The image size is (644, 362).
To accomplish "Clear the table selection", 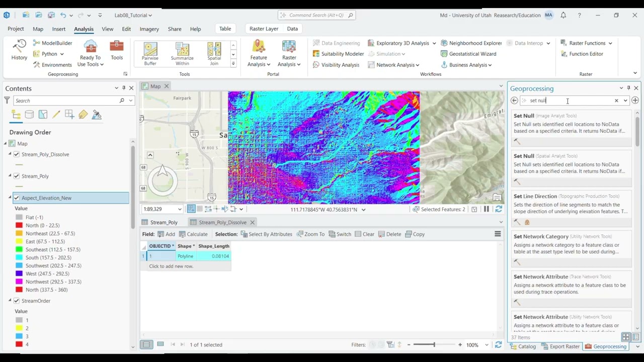I will (364, 234).
